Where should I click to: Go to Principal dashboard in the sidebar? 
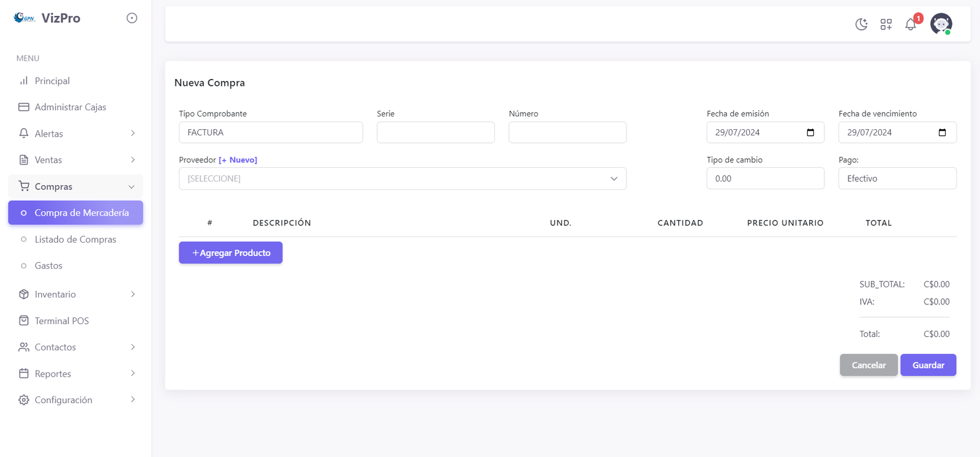(52, 81)
